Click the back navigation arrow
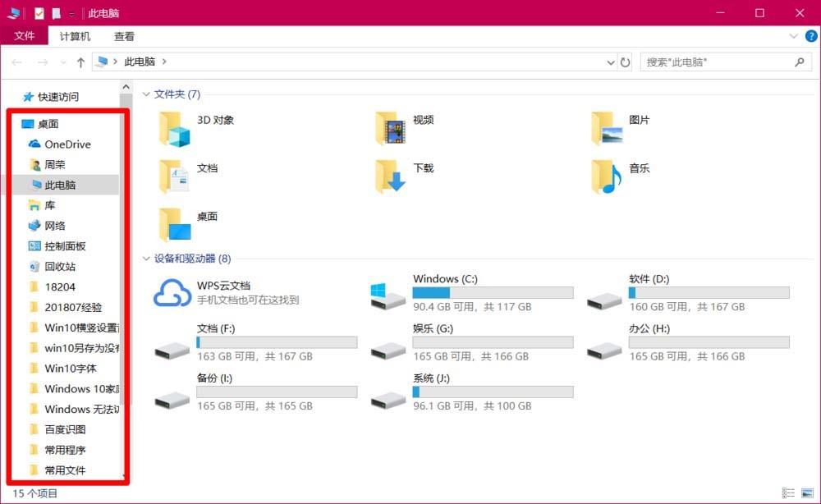Image resolution: width=821 pixels, height=504 pixels. tap(16, 61)
